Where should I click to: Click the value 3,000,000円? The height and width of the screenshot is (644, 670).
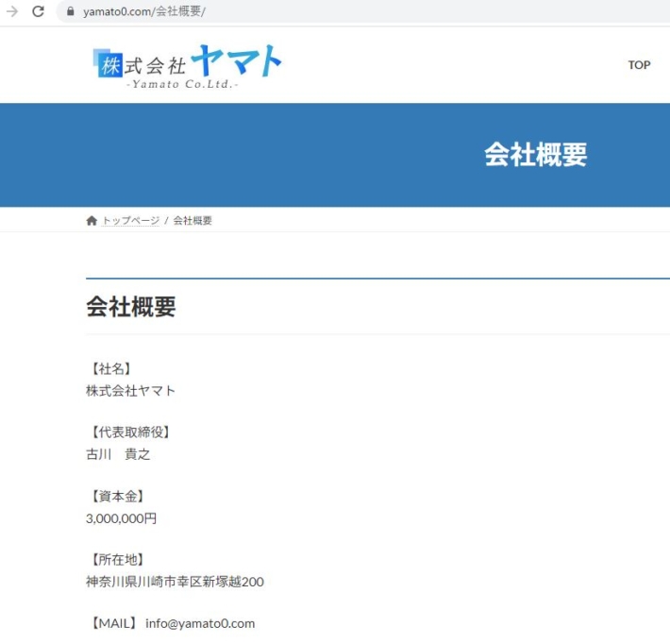pyautogui.click(x=121, y=518)
